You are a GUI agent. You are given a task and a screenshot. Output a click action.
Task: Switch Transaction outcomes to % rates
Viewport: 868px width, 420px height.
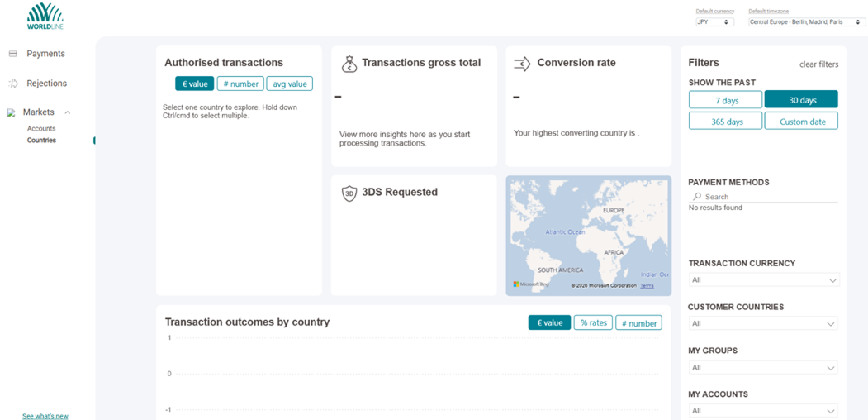(593, 323)
